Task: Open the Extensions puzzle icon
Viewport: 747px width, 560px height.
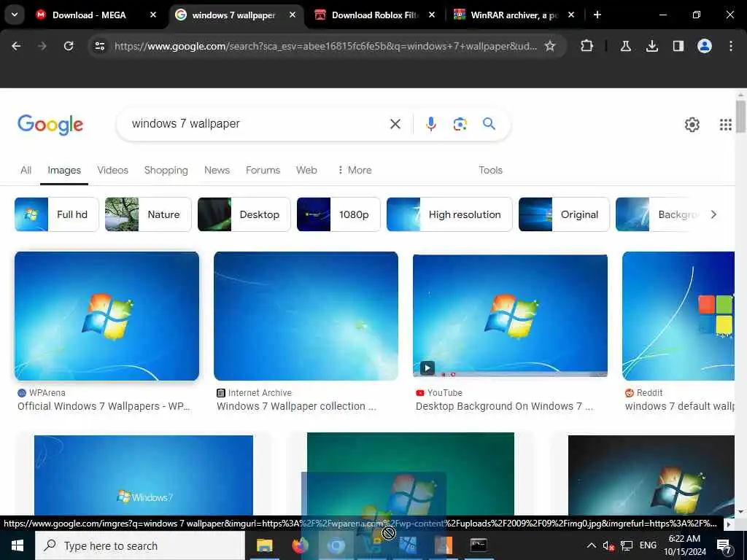Action: [587, 46]
